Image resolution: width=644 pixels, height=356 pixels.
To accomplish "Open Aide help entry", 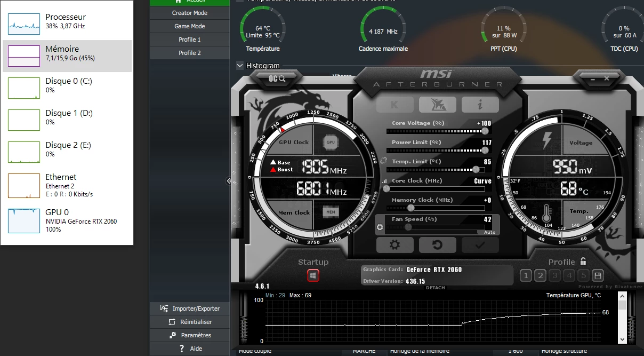I will pyautogui.click(x=190, y=349).
